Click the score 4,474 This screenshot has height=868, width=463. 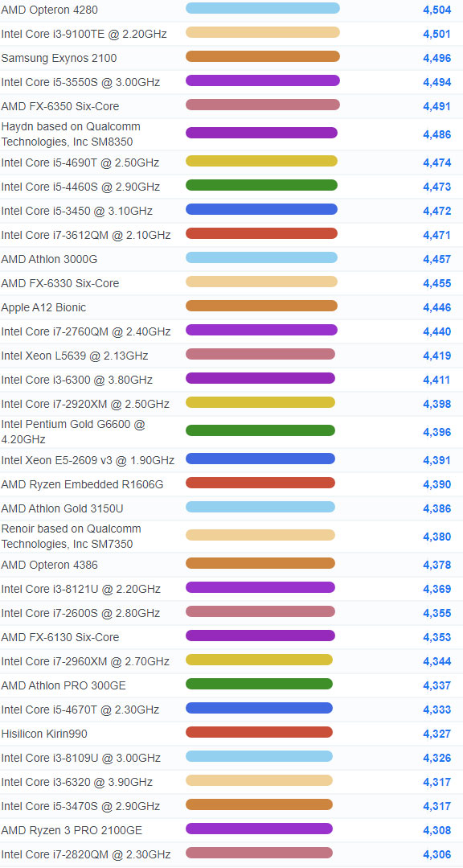437,162
